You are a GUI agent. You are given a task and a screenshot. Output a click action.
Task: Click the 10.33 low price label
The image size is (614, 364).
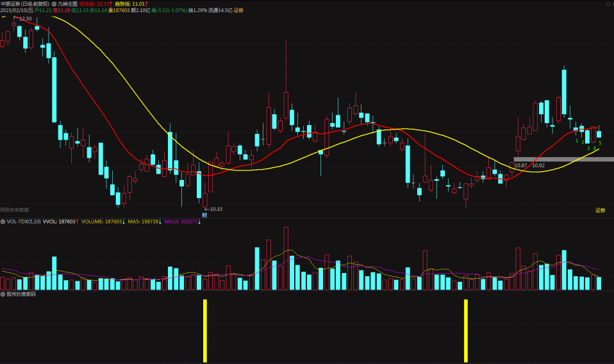[x=216, y=209]
